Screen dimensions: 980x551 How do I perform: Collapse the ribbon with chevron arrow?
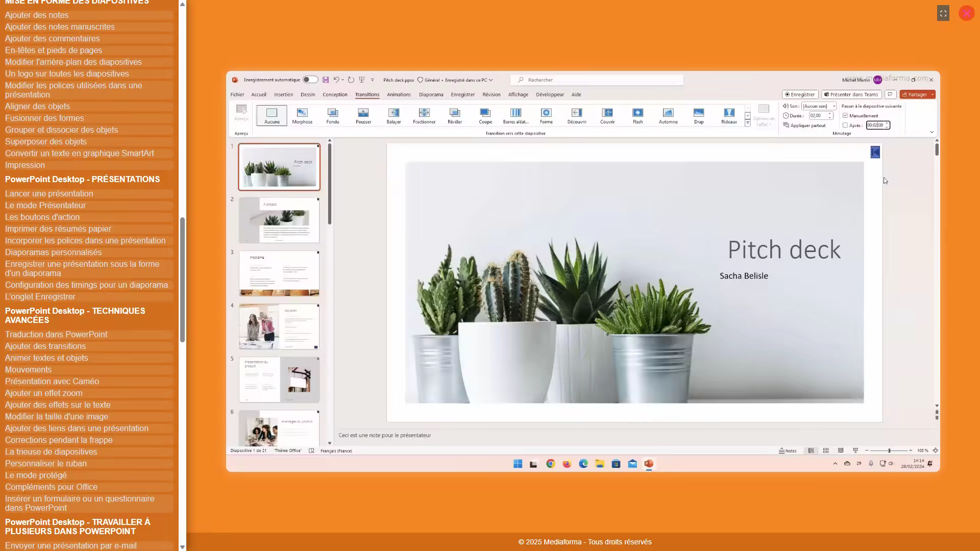pyautogui.click(x=932, y=133)
